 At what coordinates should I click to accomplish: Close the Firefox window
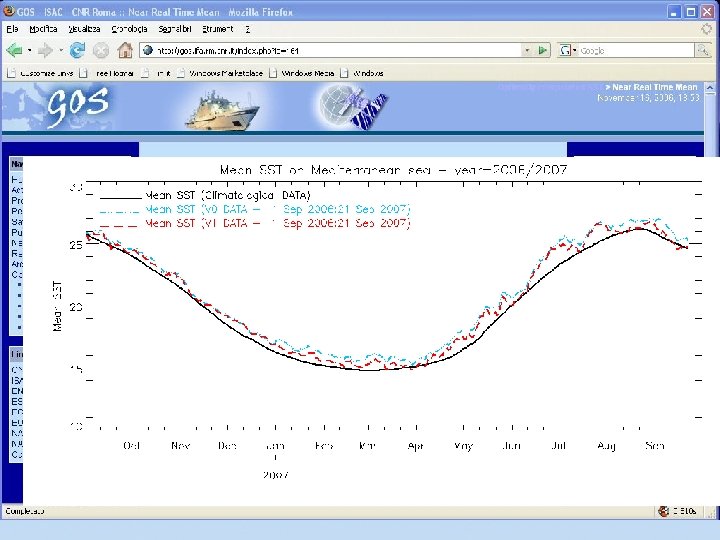click(x=708, y=12)
